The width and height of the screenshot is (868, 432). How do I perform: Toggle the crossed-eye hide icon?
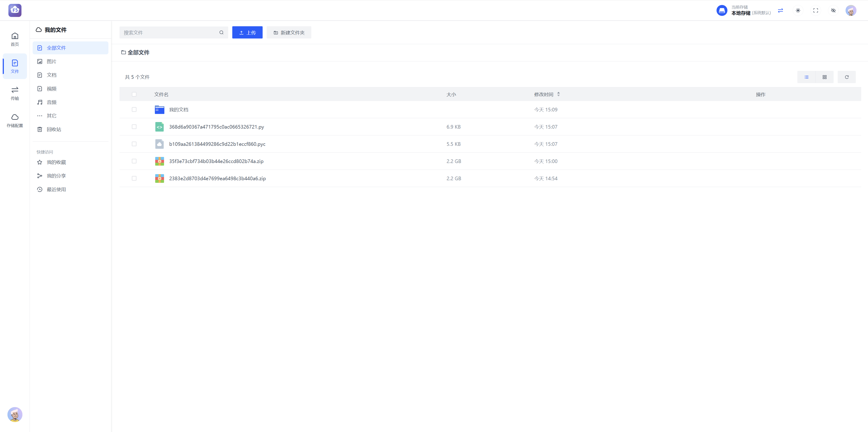[x=833, y=10]
